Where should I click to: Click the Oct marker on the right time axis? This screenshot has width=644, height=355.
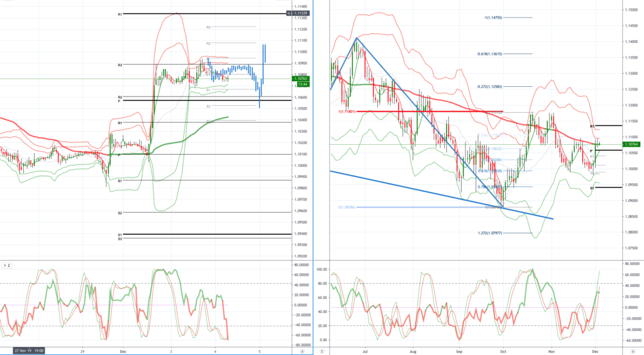point(503,351)
